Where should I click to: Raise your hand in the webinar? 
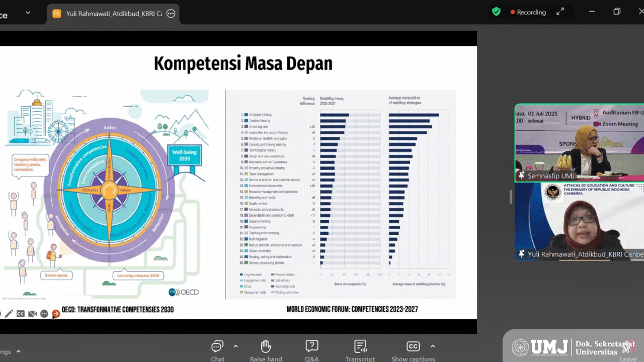point(266,350)
